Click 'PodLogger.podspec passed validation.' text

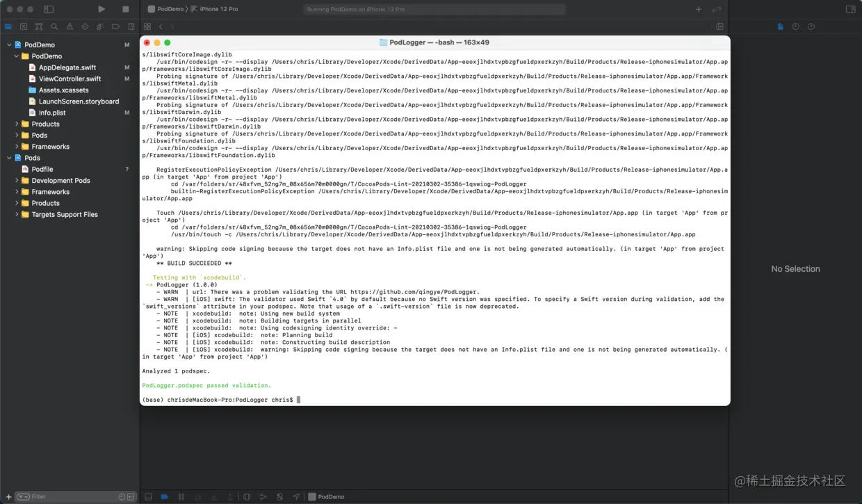tap(206, 385)
